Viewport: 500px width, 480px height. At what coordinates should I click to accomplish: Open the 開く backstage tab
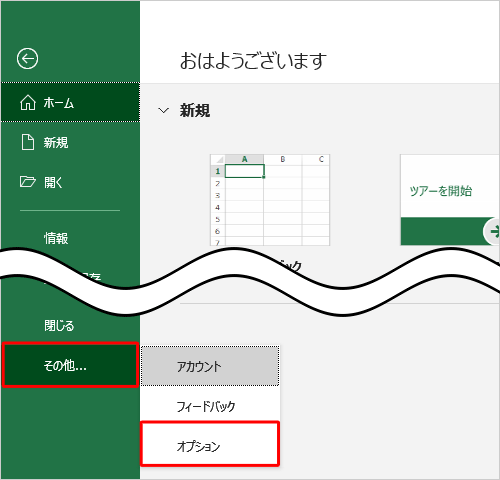pyautogui.click(x=70, y=182)
